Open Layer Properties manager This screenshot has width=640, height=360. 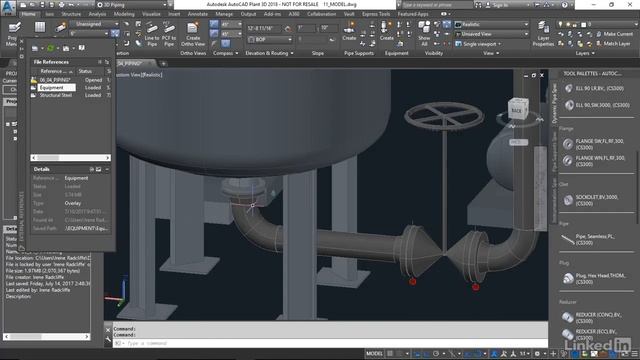(x=543, y=34)
